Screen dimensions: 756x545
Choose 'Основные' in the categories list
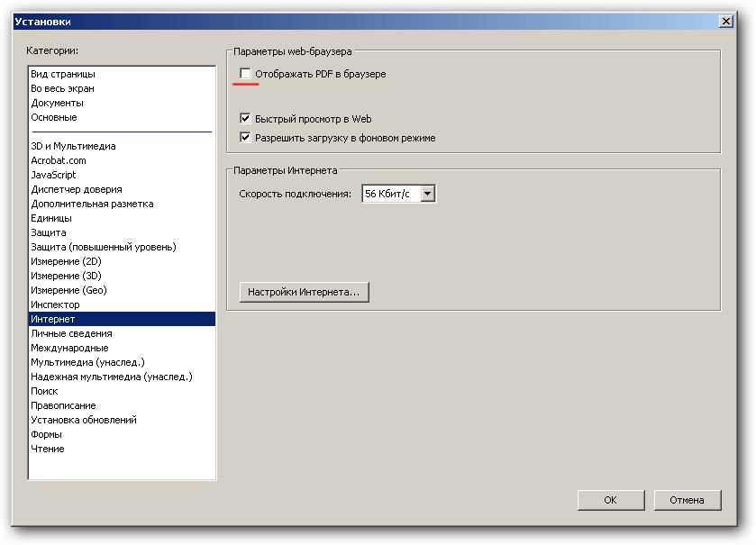[x=54, y=117]
